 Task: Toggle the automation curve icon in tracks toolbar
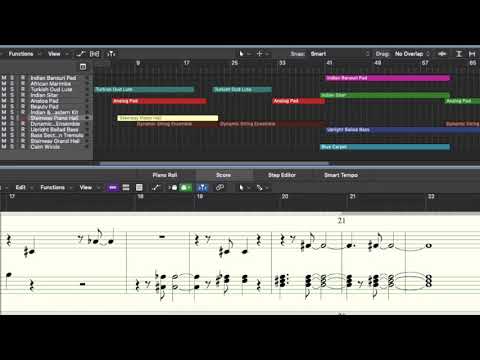coord(80,54)
